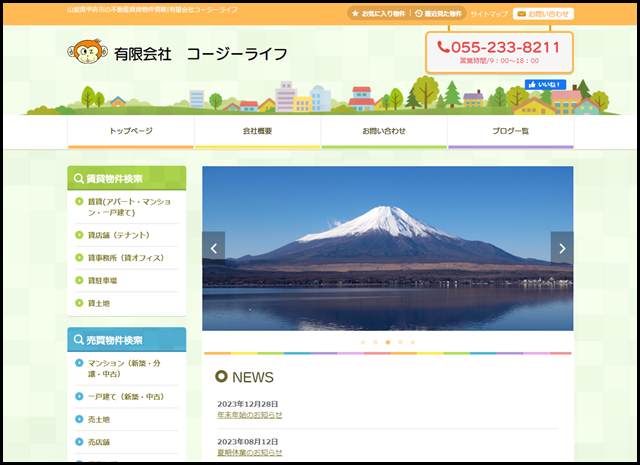Open 賃貸(アパート・マンション・一戸建て) link
640x465 pixels.
pyautogui.click(x=129, y=207)
